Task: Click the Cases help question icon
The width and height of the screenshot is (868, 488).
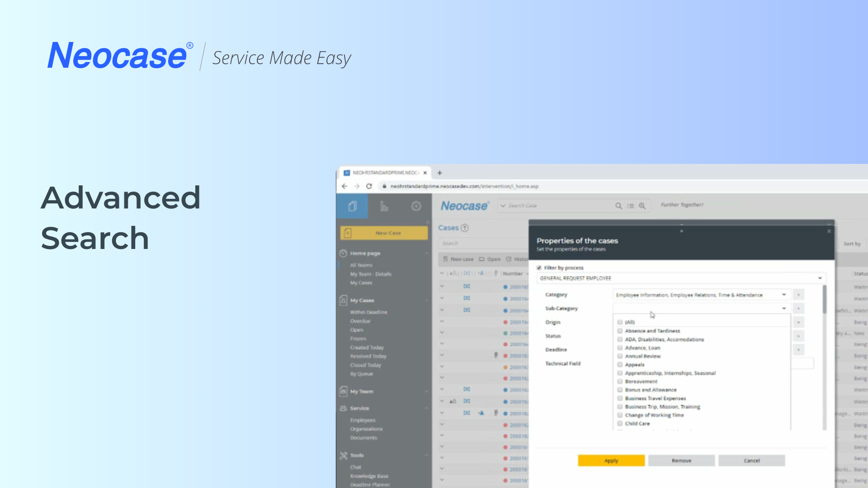Action: [465, 228]
